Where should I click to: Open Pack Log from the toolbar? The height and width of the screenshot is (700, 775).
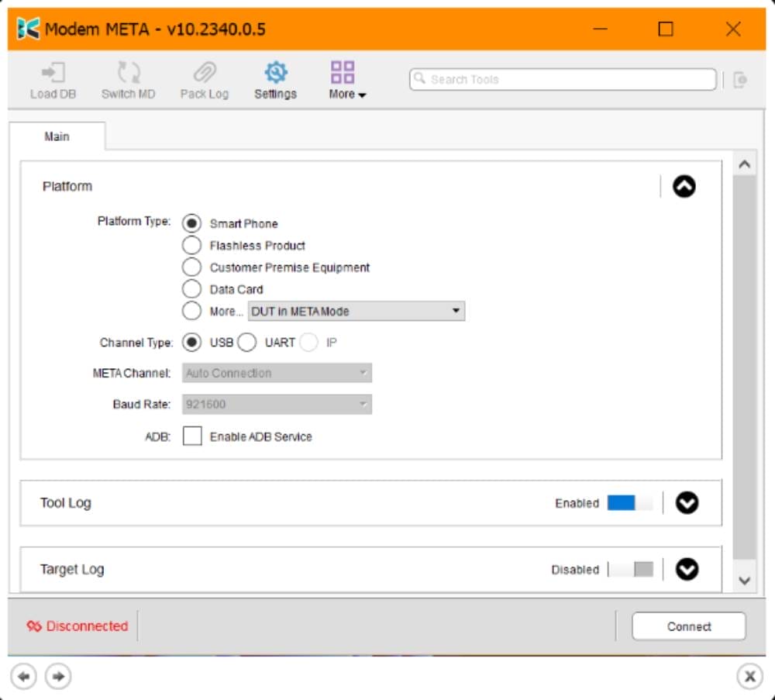pos(204,80)
